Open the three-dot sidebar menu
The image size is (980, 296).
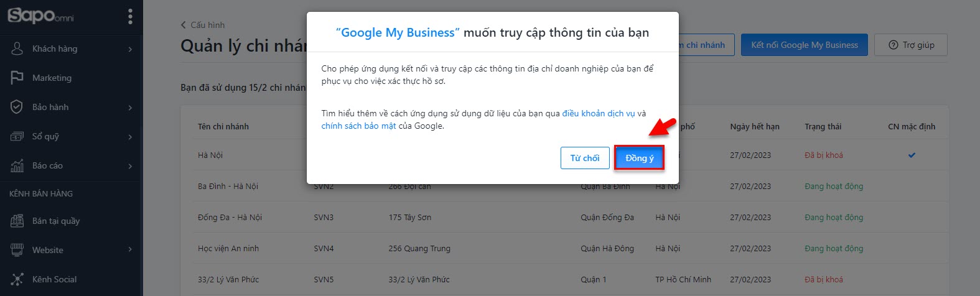[130, 16]
